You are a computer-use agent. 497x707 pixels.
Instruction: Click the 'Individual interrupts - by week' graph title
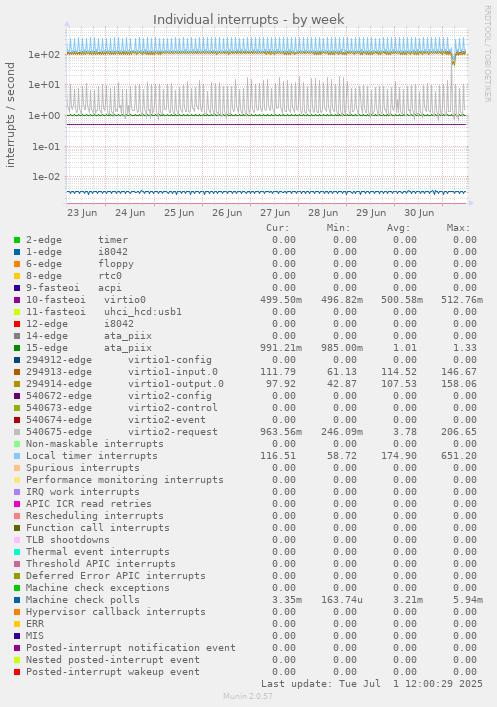248,20
